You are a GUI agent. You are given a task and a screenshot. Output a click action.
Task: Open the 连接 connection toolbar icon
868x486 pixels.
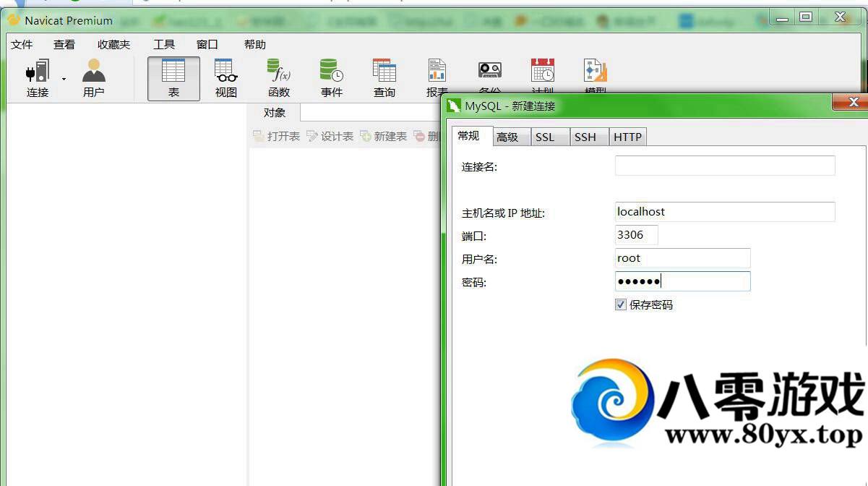pyautogui.click(x=38, y=79)
